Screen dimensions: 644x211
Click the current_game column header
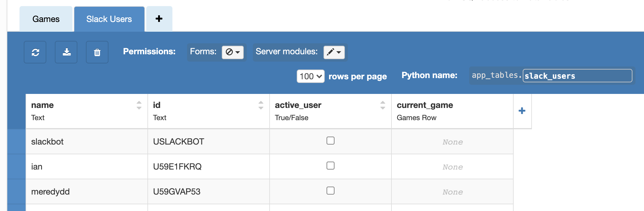[x=425, y=105]
